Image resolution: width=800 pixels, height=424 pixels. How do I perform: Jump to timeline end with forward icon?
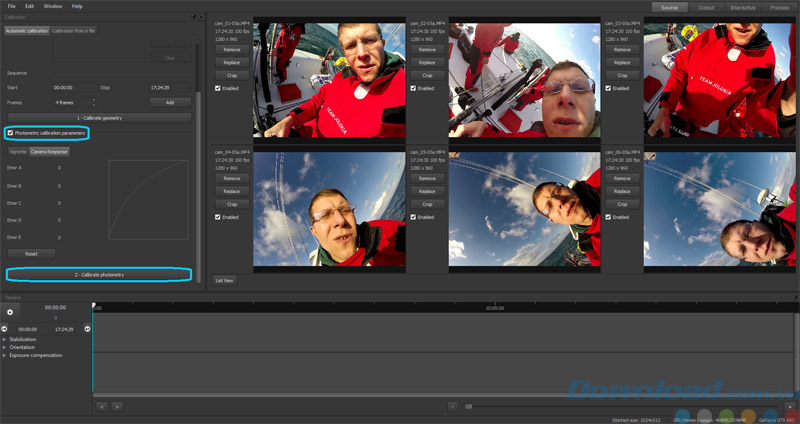click(85, 328)
